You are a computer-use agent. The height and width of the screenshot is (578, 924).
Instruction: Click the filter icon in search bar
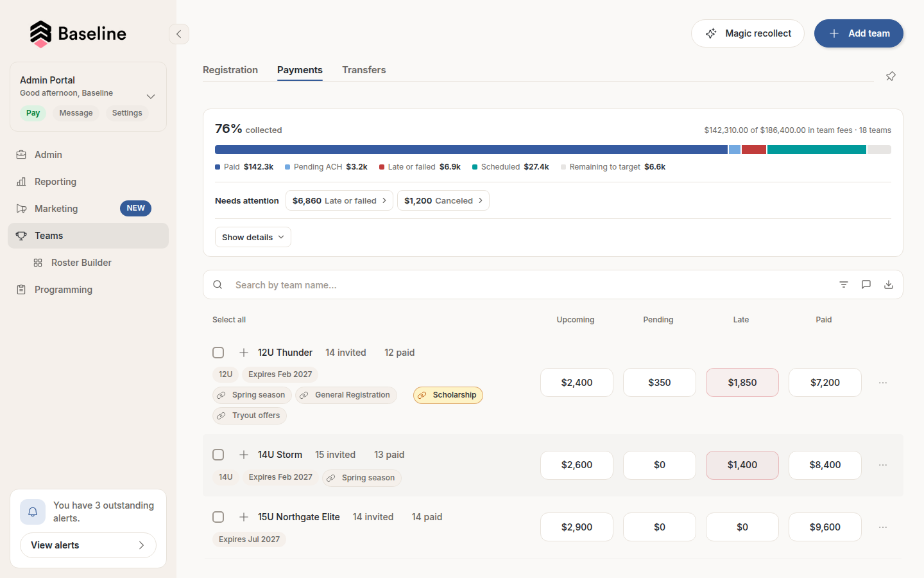844,285
